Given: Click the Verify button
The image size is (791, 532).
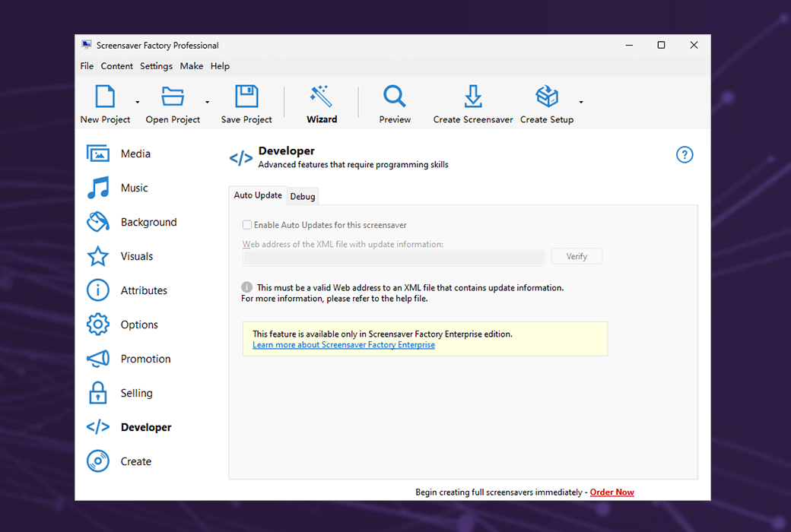Looking at the screenshot, I should [577, 256].
